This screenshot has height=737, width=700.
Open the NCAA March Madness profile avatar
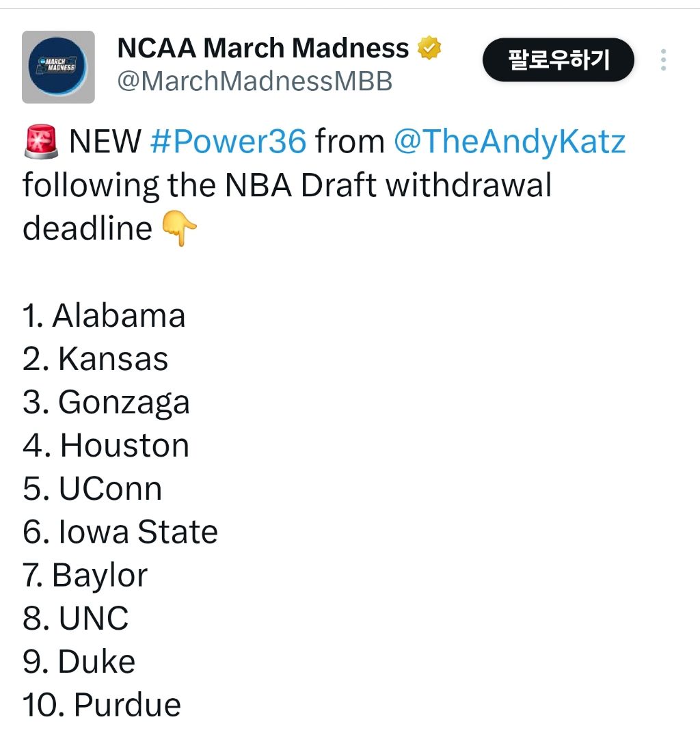pyautogui.click(x=58, y=67)
